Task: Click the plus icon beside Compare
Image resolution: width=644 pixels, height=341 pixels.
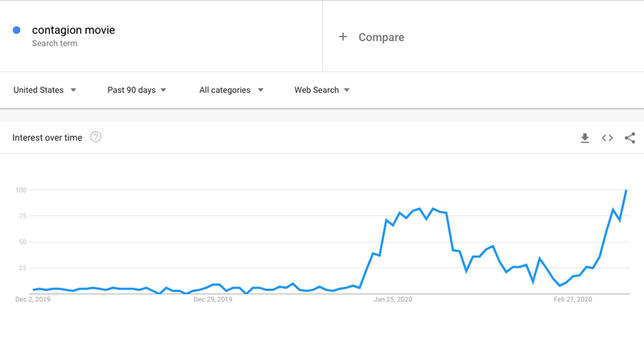Action: (x=343, y=37)
